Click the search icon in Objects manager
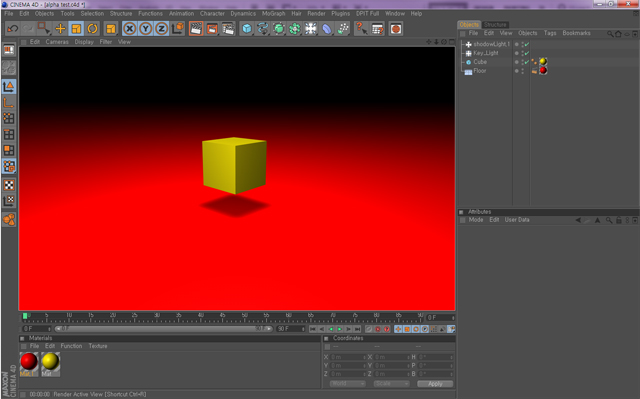Viewport: 640px width, 399px height. (610, 34)
